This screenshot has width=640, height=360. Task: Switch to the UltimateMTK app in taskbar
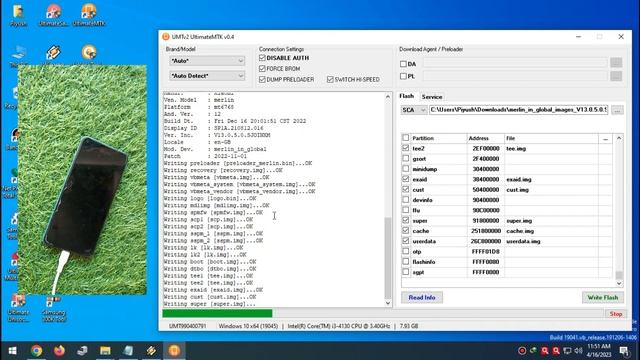pyautogui.click(x=174, y=351)
